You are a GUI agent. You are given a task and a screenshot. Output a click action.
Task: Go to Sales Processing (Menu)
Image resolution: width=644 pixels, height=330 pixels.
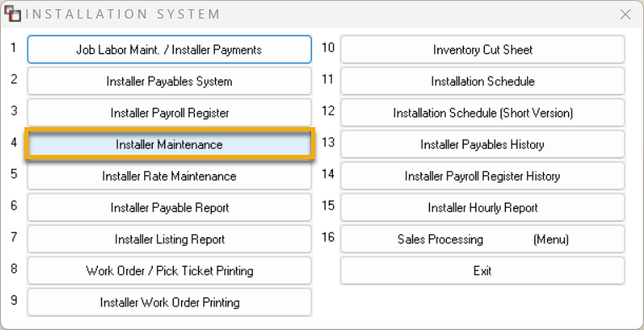pos(483,239)
